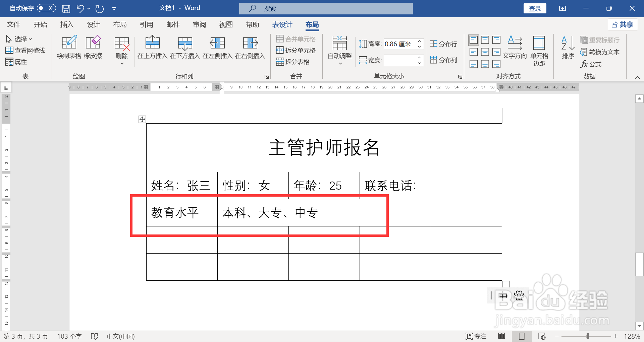Click 拆分单元格 to split cells
This screenshot has height=342, width=644.
pyautogui.click(x=281, y=50)
